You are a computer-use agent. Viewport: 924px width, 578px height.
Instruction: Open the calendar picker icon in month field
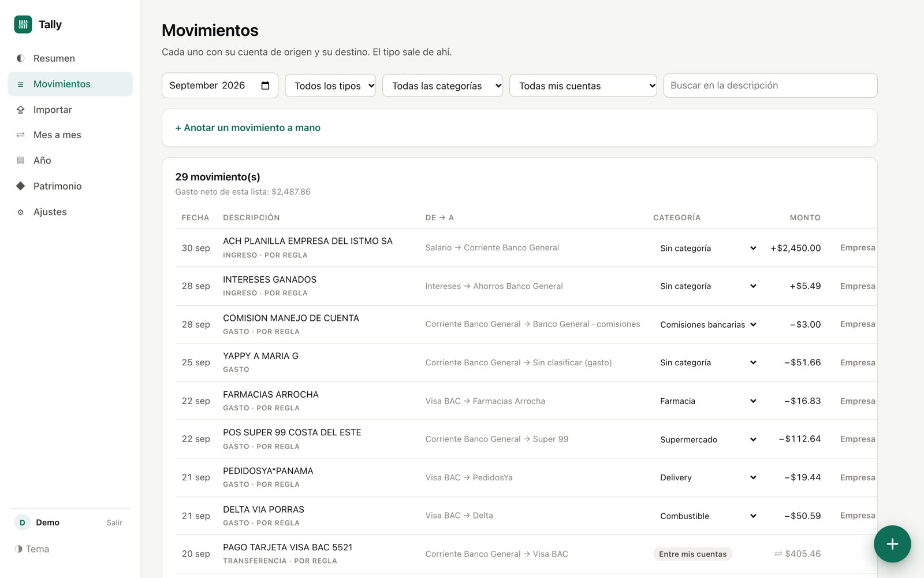[265, 86]
